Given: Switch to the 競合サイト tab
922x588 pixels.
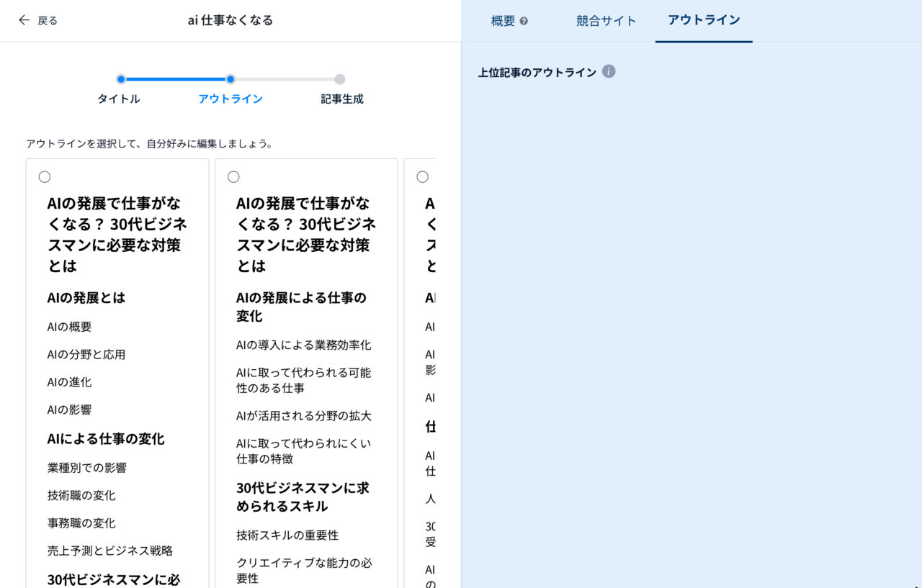Looking at the screenshot, I should [x=607, y=20].
